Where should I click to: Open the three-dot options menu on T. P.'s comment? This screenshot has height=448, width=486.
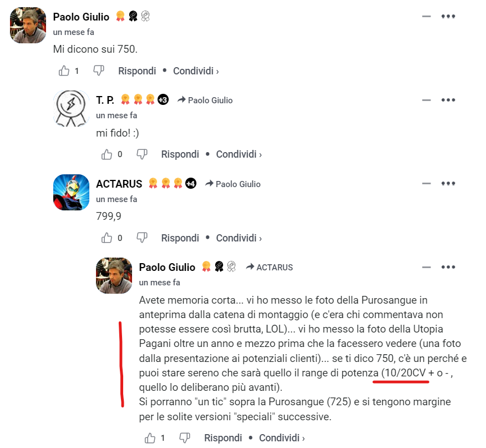pyautogui.click(x=448, y=100)
